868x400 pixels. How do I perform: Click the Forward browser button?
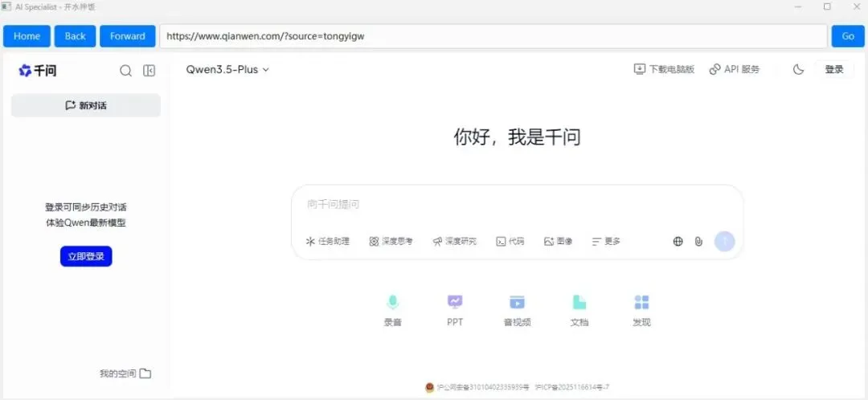[x=127, y=36]
